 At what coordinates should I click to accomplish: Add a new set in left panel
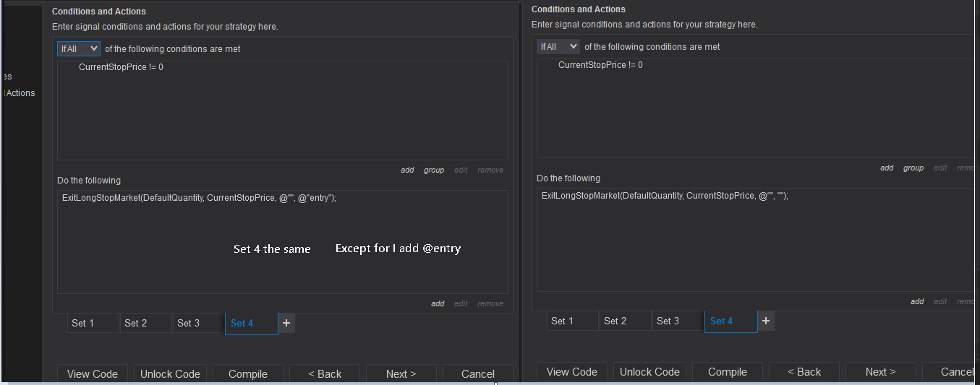(x=286, y=324)
